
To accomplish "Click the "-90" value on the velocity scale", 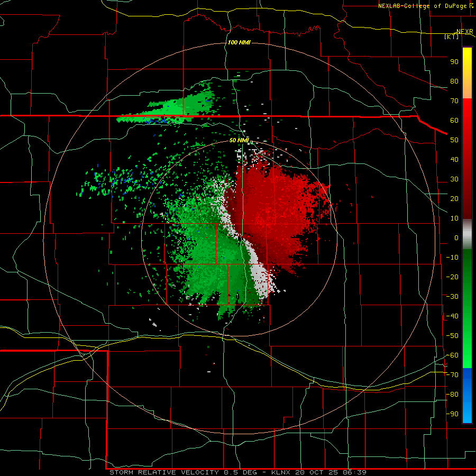I will tap(452, 414).
